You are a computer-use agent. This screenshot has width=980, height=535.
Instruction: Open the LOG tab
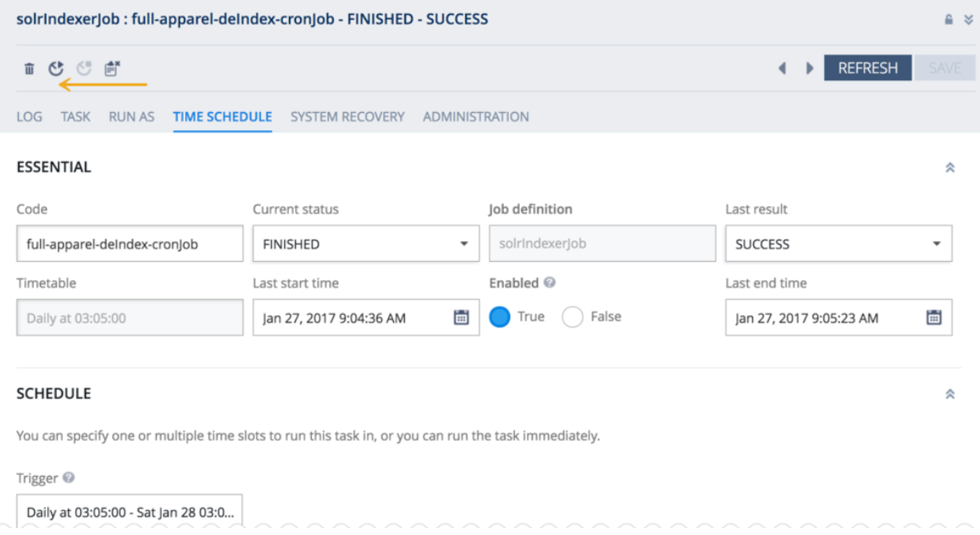pos(29,116)
